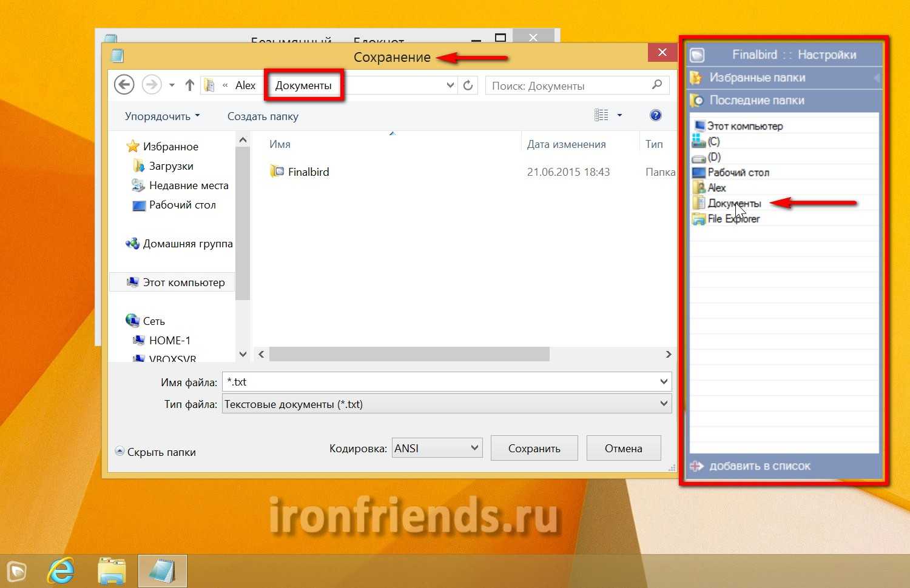Select Этот компьютер in the navigation pane
Image resolution: width=910 pixels, height=588 pixels.
(172, 282)
